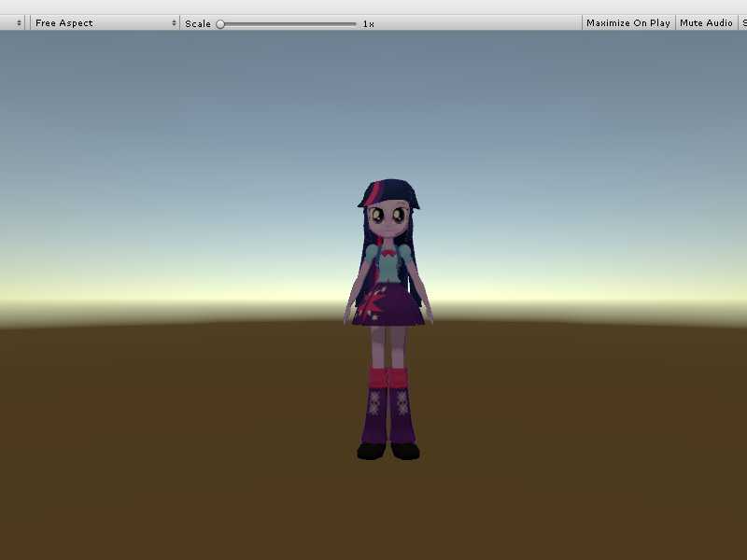Click the black shoe on the left foot

click(371, 452)
